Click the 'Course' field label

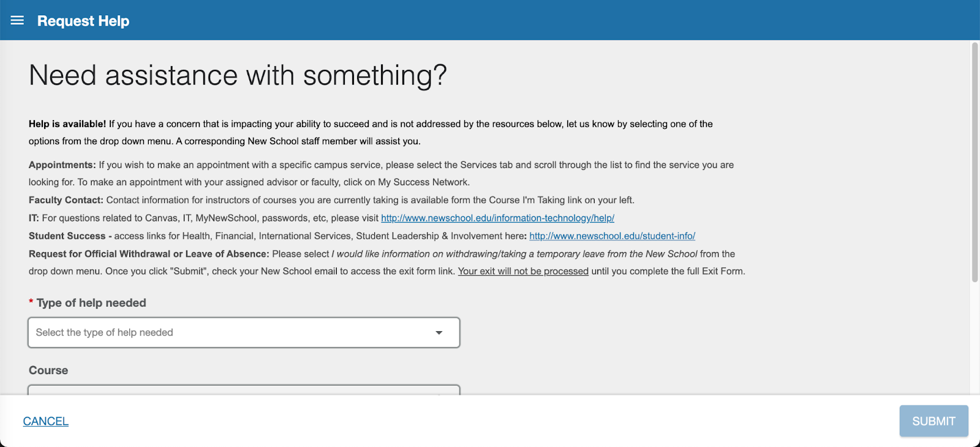click(x=48, y=370)
